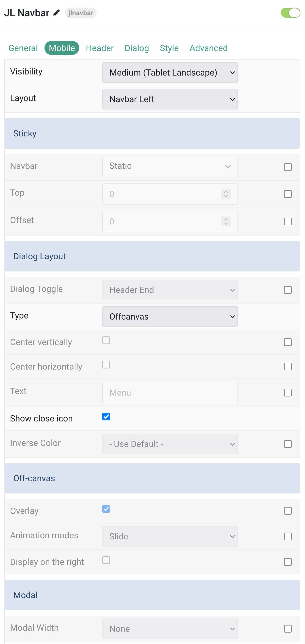Click the jlnavbar badge label
The height and width of the screenshot is (644, 305).
tap(81, 13)
